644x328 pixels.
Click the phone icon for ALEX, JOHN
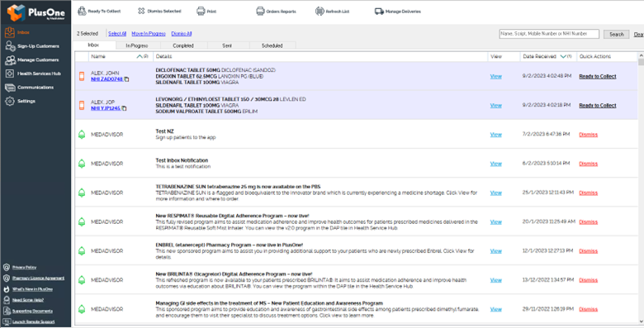tap(82, 76)
